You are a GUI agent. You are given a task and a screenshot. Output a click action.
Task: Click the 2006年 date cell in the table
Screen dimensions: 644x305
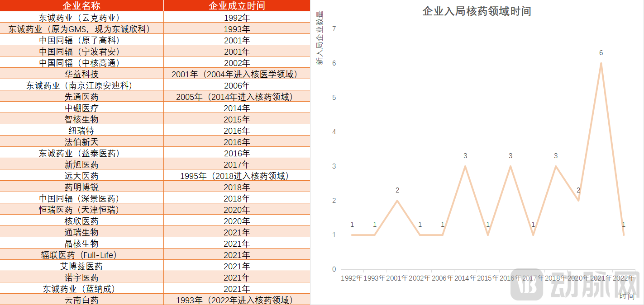pyautogui.click(x=237, y=85)
